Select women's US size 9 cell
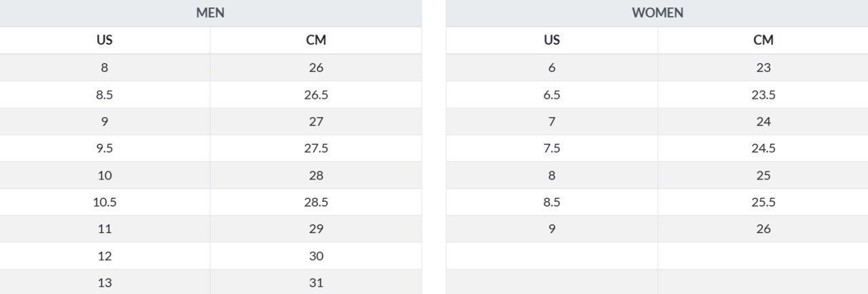Viewport: 868px width, 294px height. pyautogui.click(x=551, y=229)
